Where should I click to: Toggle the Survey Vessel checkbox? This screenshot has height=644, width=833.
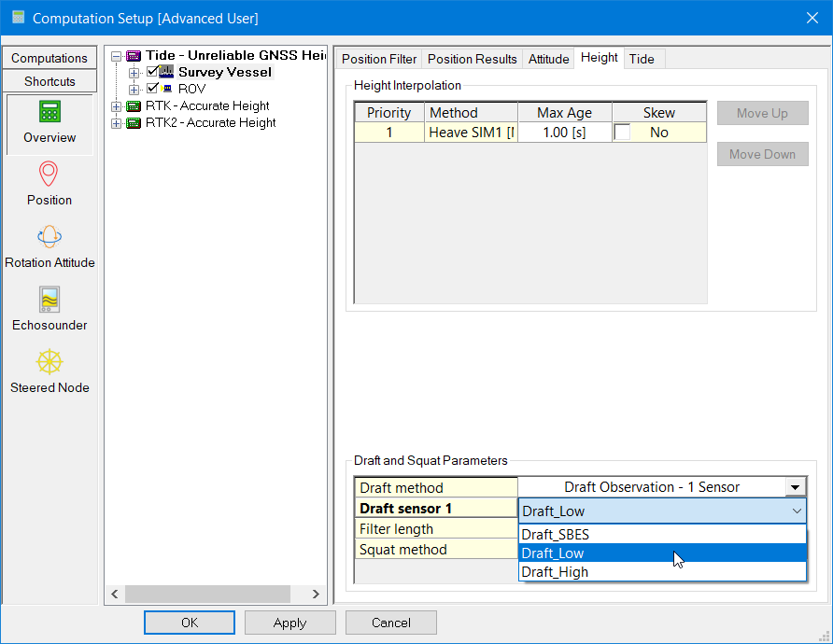coord(153,72)
